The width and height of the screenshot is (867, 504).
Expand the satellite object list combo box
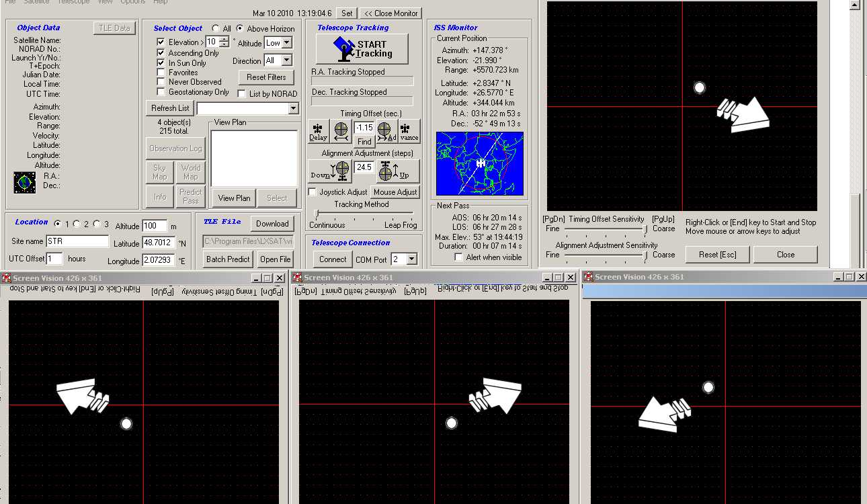[x=292, y=108]
